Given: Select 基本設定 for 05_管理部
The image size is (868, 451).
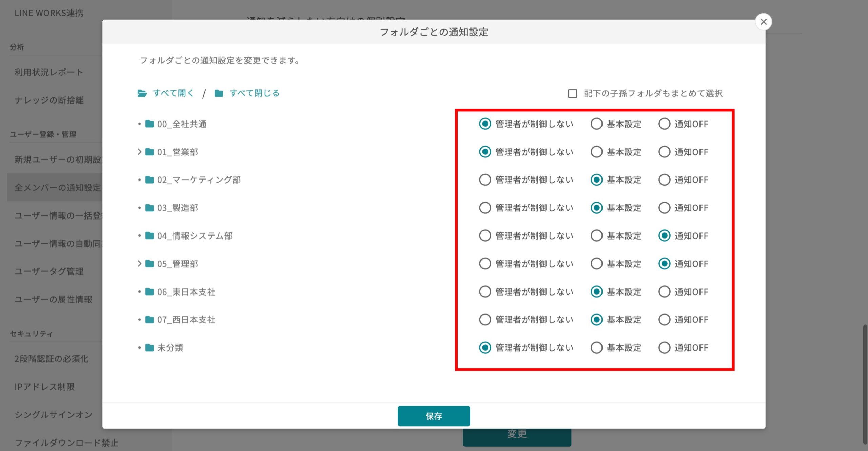Looking at the screenshot, I should [x=596, y=264].
